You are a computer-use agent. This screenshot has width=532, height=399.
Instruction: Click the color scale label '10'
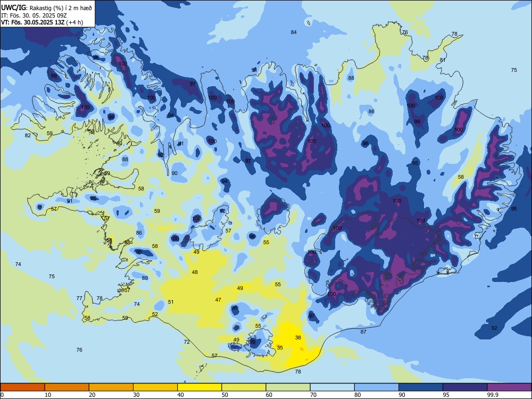pyautogui.click(x=48, y=395)
